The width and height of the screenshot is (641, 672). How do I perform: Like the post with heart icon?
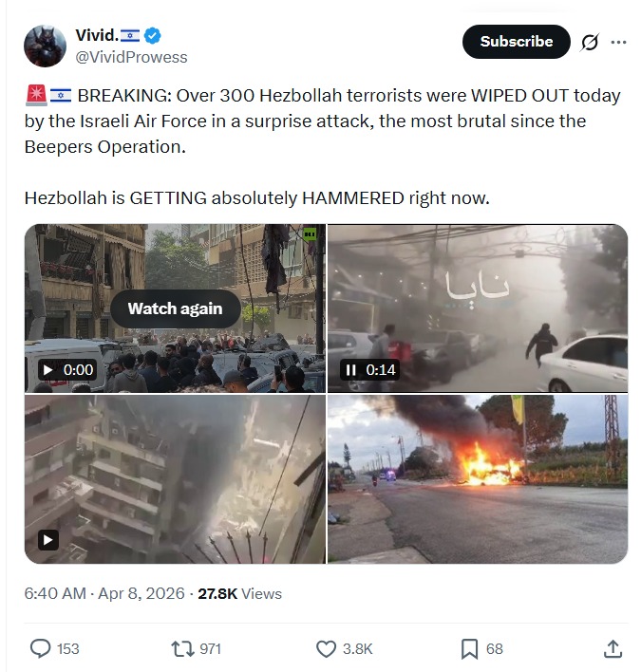[326, 649]
